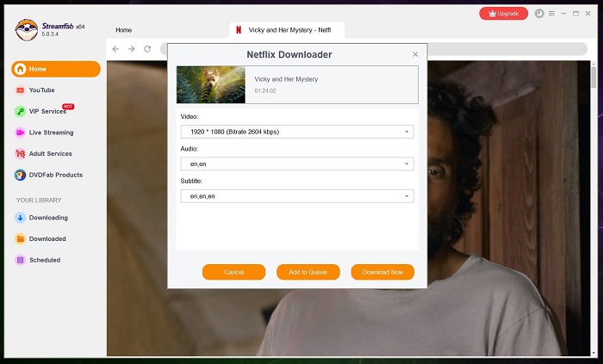Show the Downloading library list
Screen dimensions: 603x364
[48, 218]
